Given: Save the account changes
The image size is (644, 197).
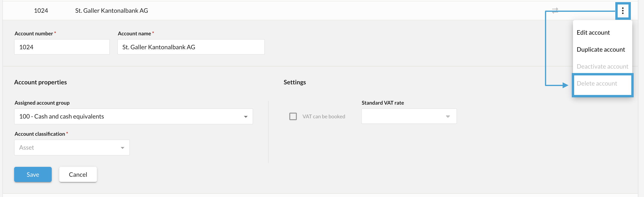Looking at the screenshot, I should pos(33,174).
